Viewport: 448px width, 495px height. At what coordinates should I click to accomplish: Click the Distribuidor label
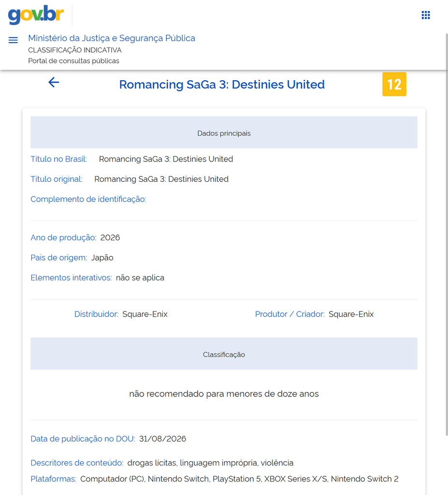96,314
